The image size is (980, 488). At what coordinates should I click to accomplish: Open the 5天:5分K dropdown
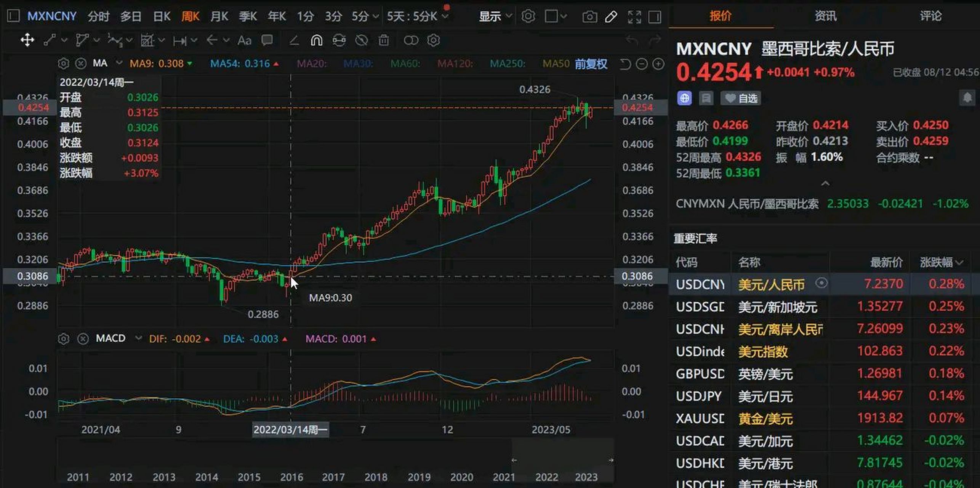pyautogui.click(x=418, y=16)
